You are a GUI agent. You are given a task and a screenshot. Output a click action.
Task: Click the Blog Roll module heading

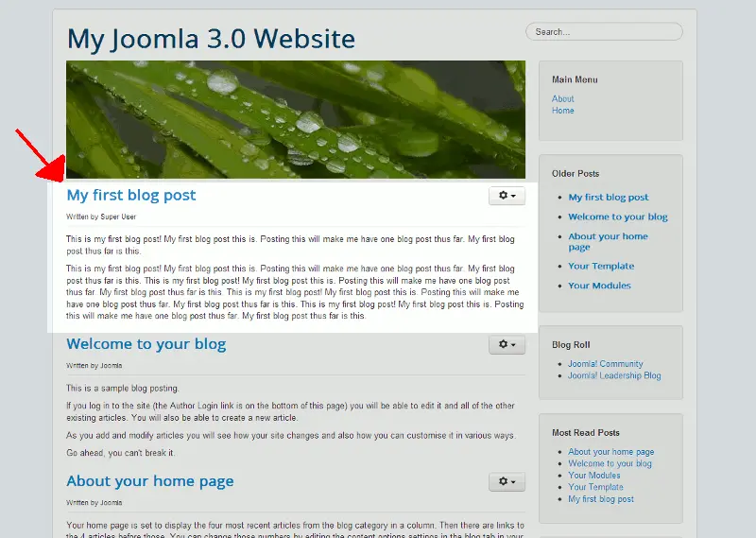[x=571, y=345]
